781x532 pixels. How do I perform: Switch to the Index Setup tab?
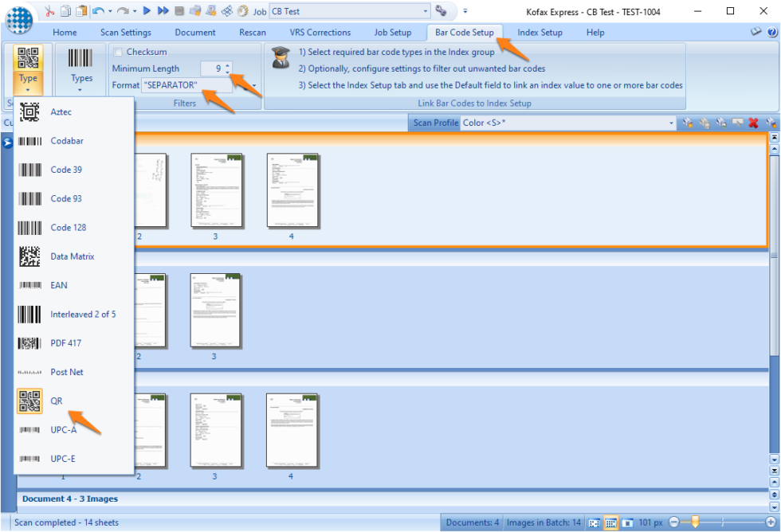point(540,33)
